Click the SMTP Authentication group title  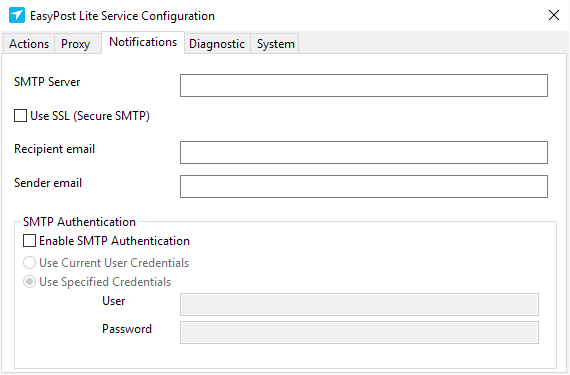point(79,222)
